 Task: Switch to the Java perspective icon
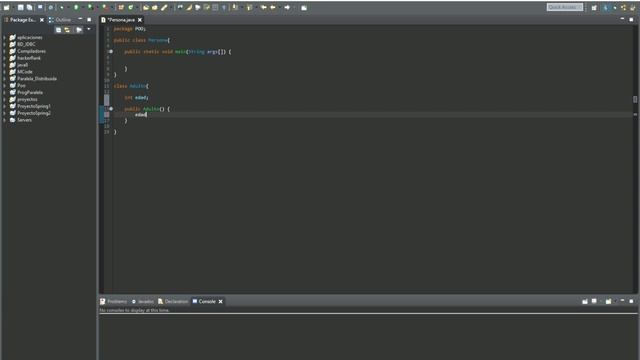pyautogui.click(x=606, y=7)
